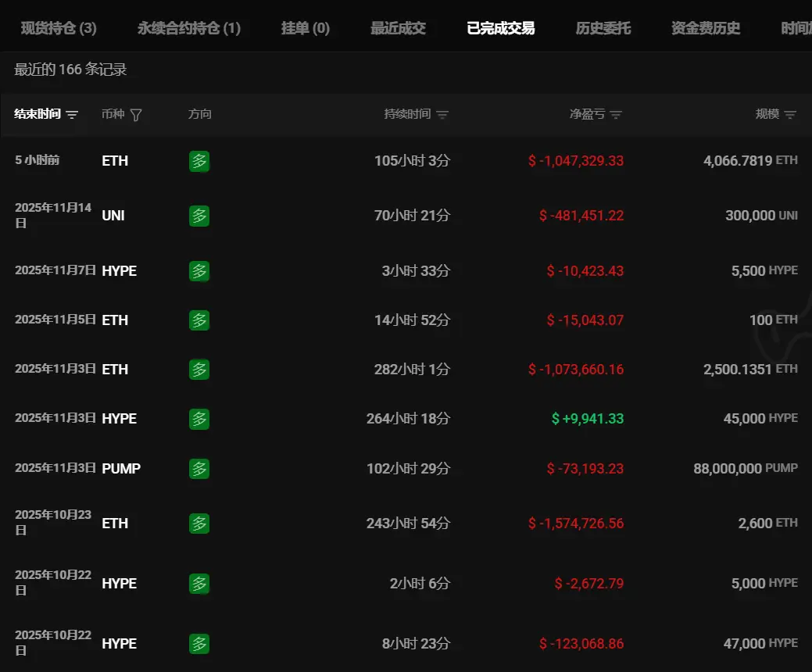This screenshot has height=672, width=812.
Task: Click the 规模 column header label
Action: [767, 114]
